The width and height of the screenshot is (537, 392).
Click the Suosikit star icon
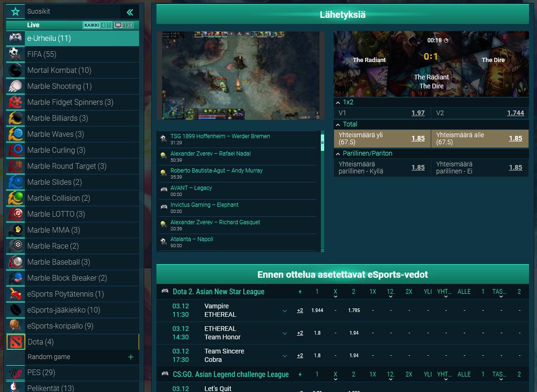pos(16,12)
